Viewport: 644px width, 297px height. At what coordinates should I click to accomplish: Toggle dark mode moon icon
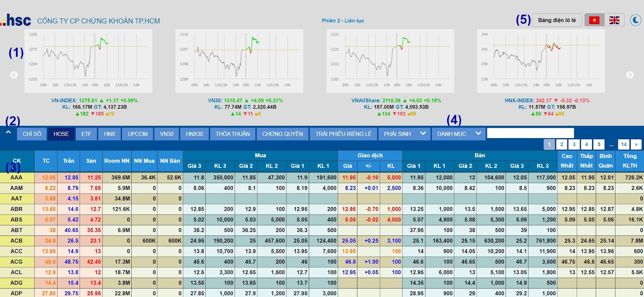pos(635,20)
